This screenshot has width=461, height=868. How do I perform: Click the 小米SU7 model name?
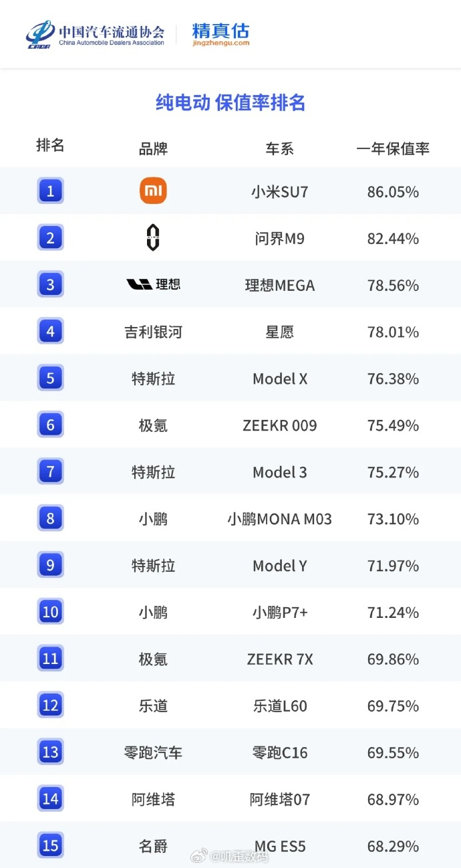tap(279, 192)
